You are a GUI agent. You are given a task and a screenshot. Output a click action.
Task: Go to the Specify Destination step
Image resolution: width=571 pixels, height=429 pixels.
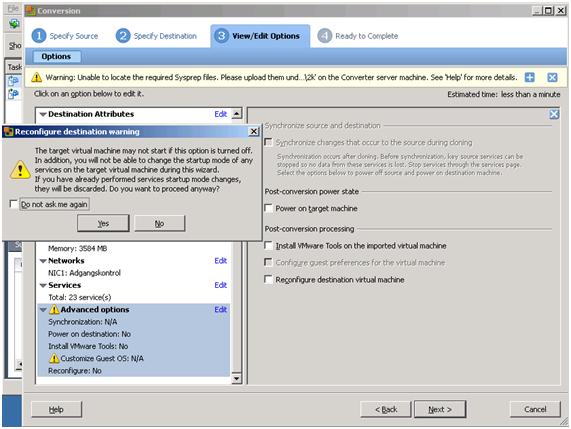(x=156, y=36)
